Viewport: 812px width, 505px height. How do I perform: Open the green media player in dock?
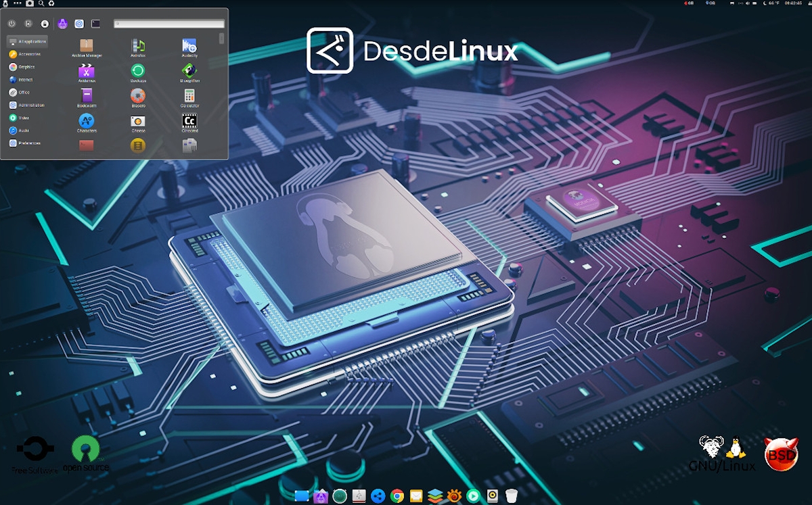pos(474,496)
